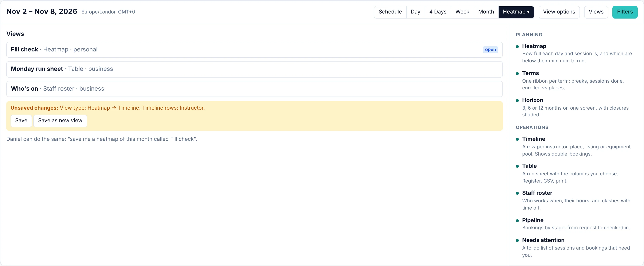Open the Monday run sheet view
Viewport: 644px width, 266px height.
[254, 69]
